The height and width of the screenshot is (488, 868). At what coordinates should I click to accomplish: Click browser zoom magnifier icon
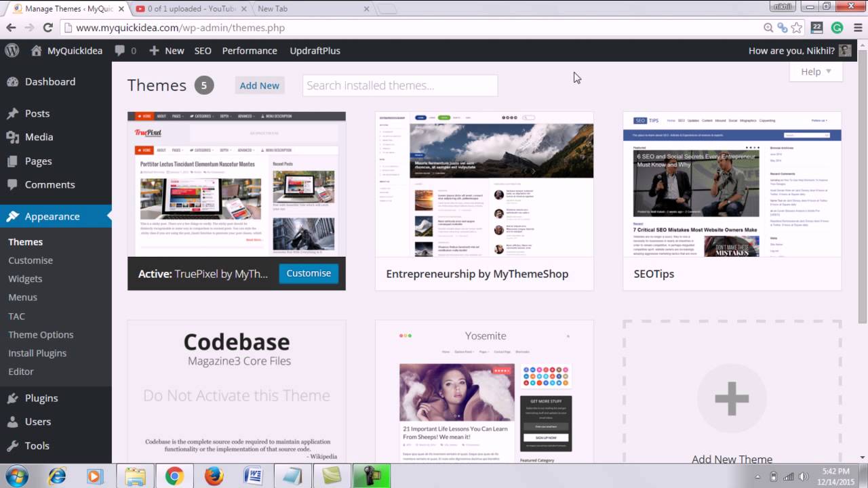coord(768,28)
